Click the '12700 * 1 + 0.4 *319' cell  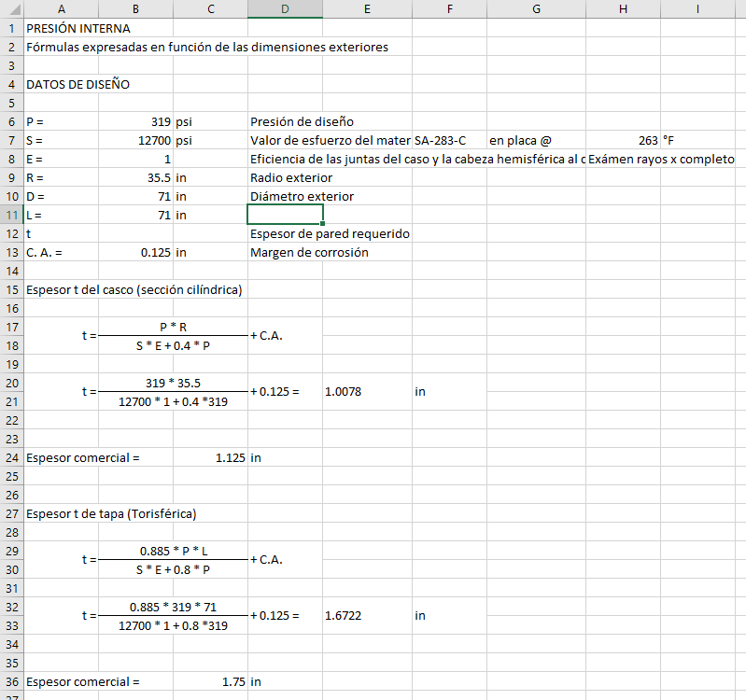pos(173,402)
